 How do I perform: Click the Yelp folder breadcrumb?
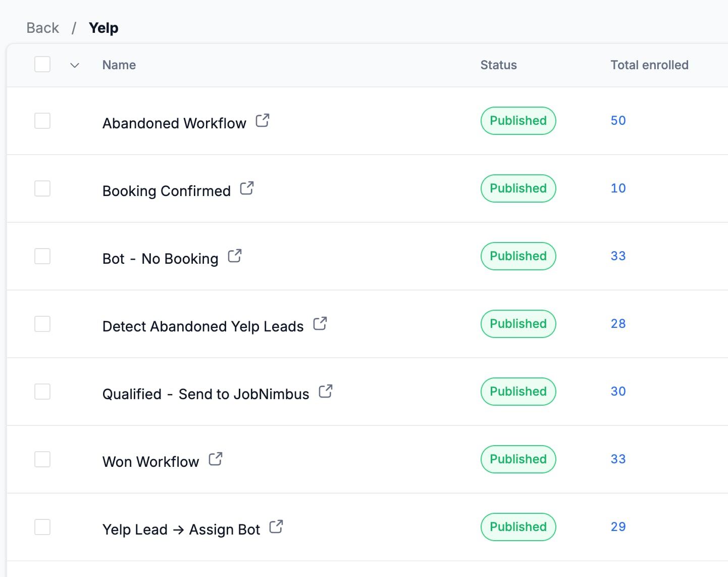(x=103, y=28)
